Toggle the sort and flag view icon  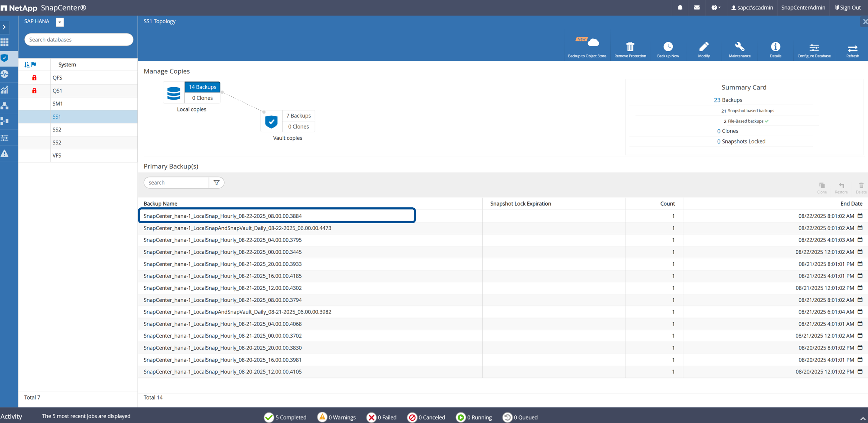[30, 65]
